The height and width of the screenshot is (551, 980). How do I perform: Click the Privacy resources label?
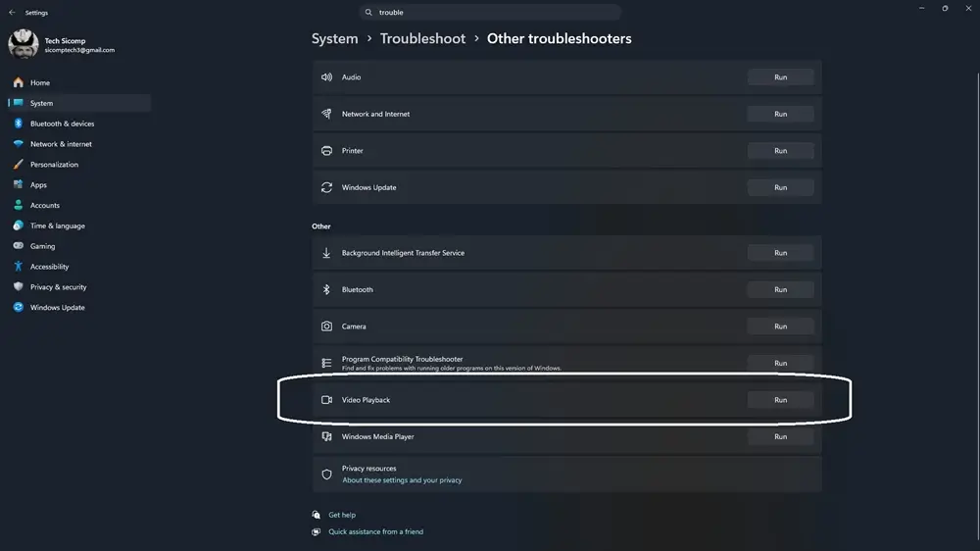coord(368,469)
